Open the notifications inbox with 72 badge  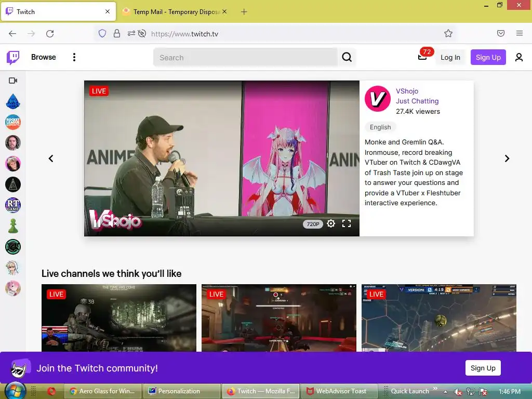tap(423, 57)
